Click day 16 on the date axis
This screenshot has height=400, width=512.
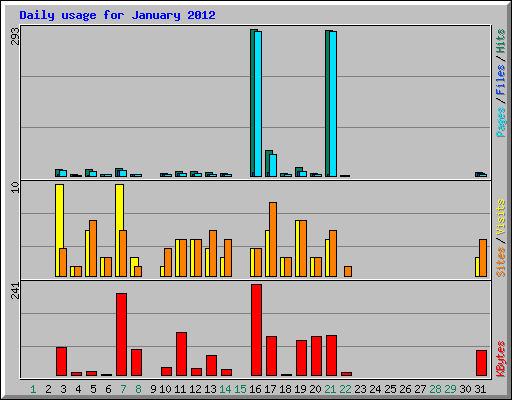(255, 389)
